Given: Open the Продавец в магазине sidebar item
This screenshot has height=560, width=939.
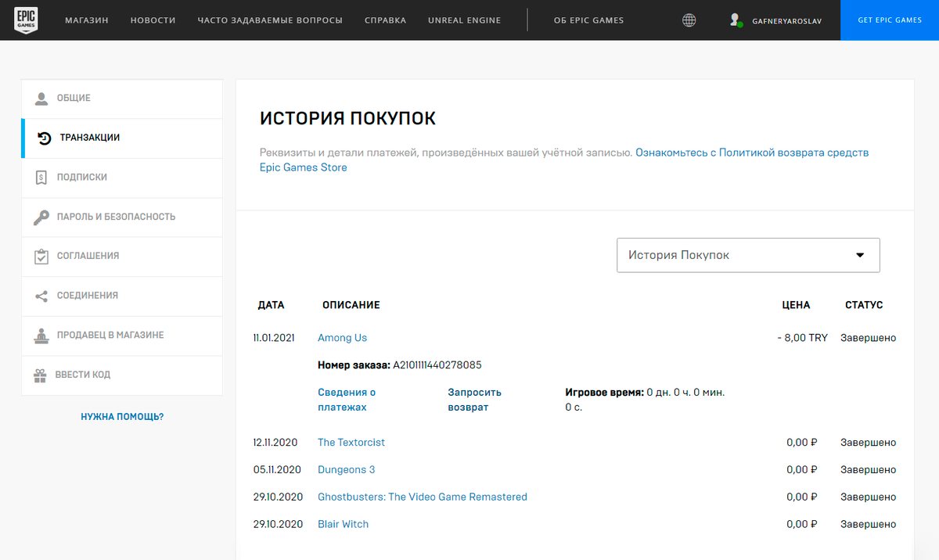Looking at the screenshot, I should pyautogui.click(x=110, y=336).
